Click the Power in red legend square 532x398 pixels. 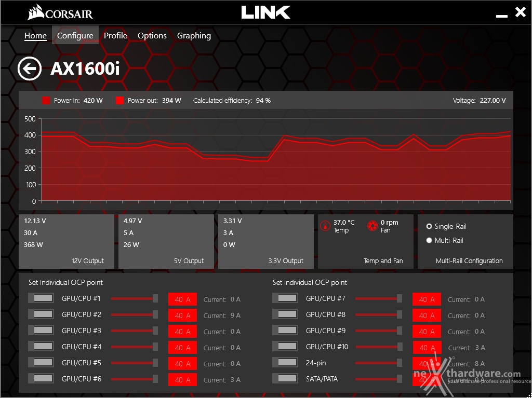click(x=46, y=100)
